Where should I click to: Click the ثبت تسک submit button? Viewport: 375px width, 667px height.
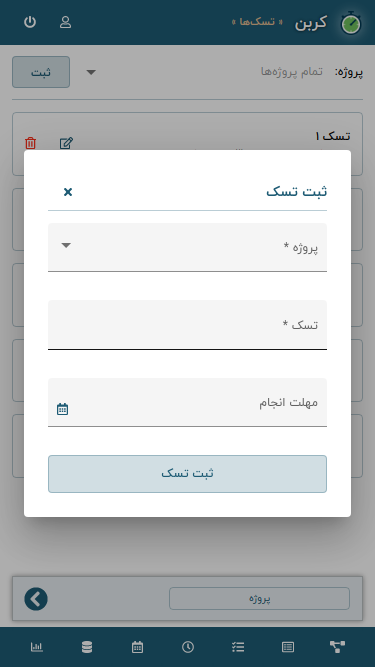click(188, 474)
